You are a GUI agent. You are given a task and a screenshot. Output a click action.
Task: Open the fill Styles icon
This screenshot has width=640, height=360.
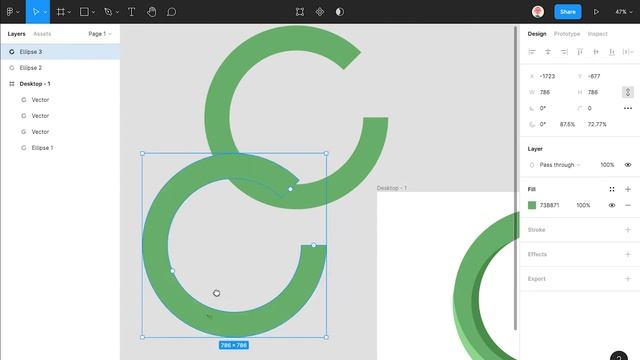612,189
